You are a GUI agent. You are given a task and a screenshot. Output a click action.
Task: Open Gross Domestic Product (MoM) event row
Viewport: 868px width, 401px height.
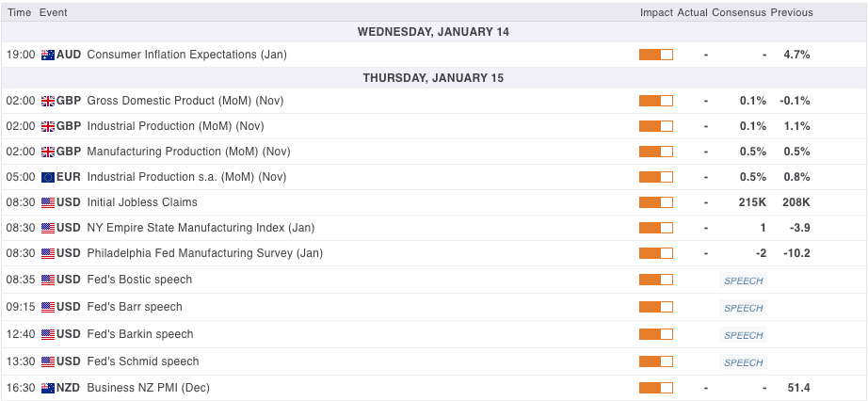(x=433, y=101)
